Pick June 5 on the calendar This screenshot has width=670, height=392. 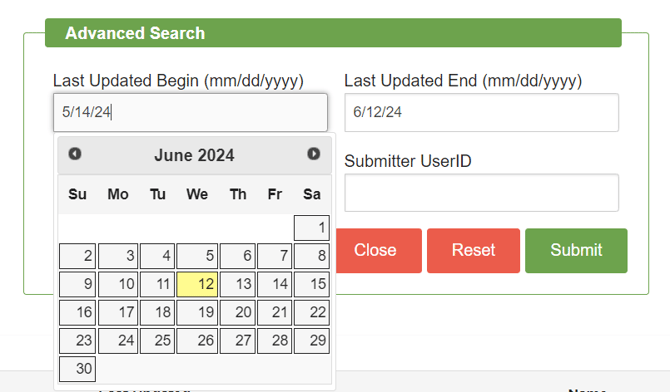197,256
